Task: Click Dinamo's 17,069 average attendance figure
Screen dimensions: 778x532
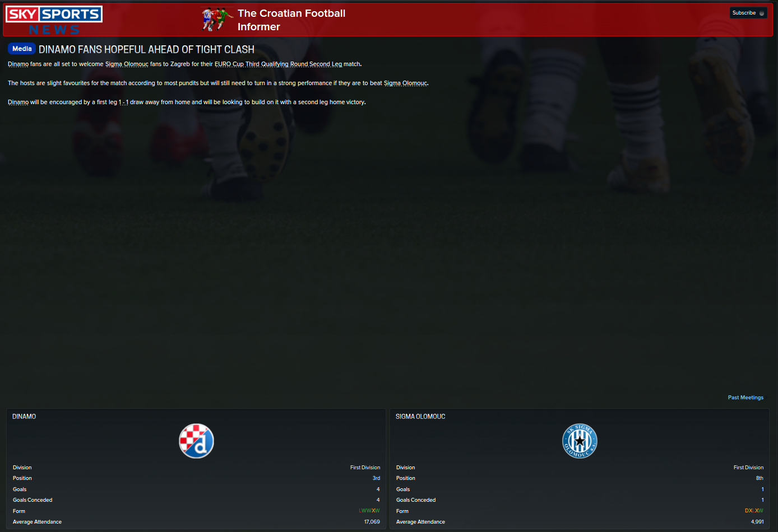Action: point(372,522)
